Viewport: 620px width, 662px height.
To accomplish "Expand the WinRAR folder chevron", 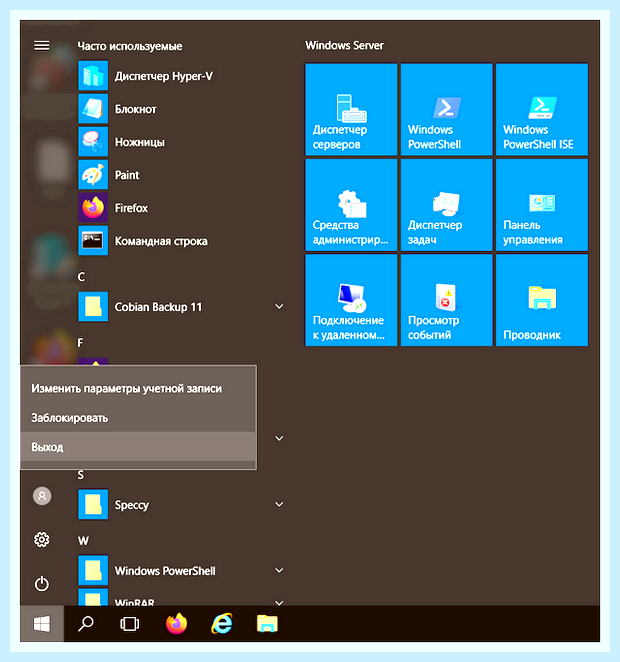I will 279,602.
